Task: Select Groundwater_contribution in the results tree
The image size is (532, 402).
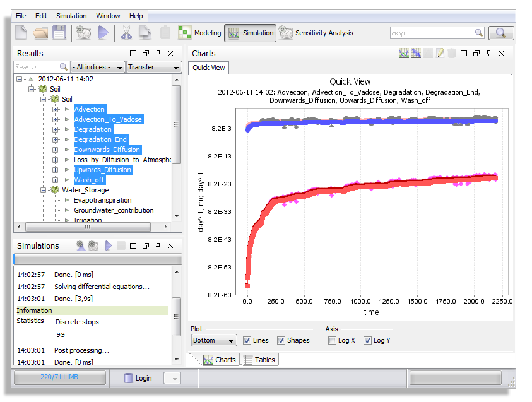Action: 114,210
